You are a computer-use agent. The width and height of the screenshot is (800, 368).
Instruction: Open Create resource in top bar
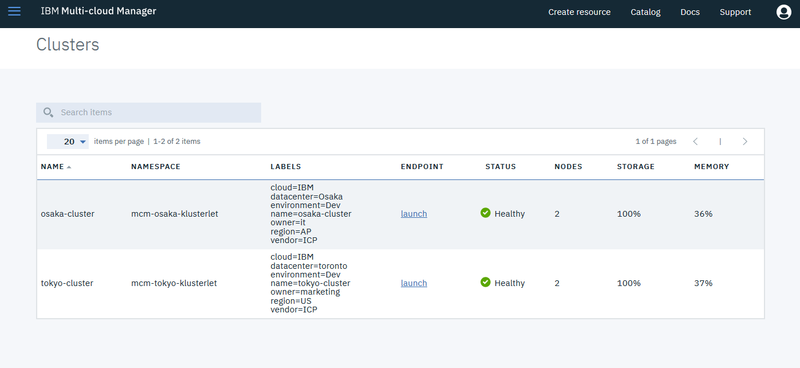[x=579, y=12]
